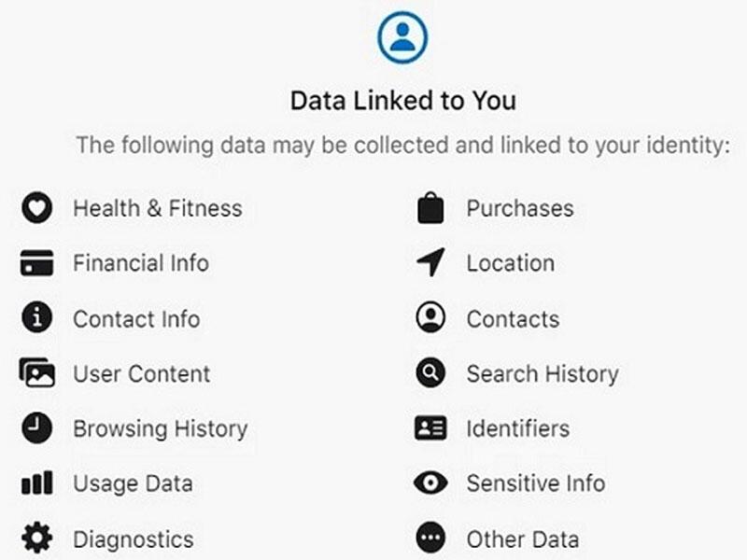The width and height of the screenshot is (747, 560).
Task: Click the Contacts person icon
Action: (430, 317)
